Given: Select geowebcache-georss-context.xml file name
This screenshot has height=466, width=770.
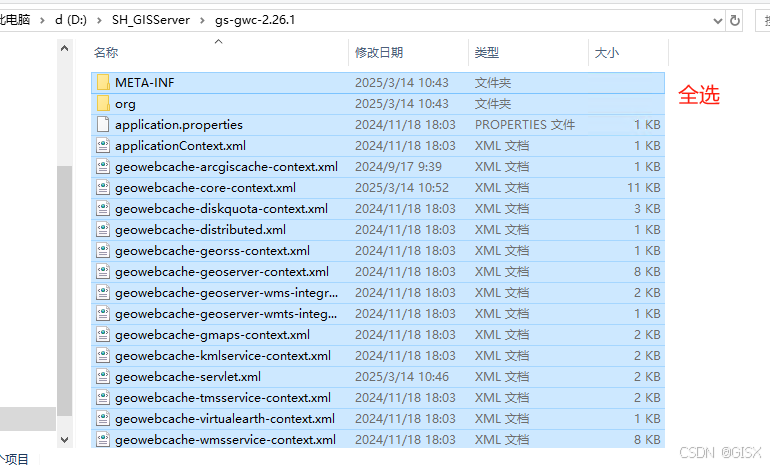Looking at the screenshot, I should [212, 251].
